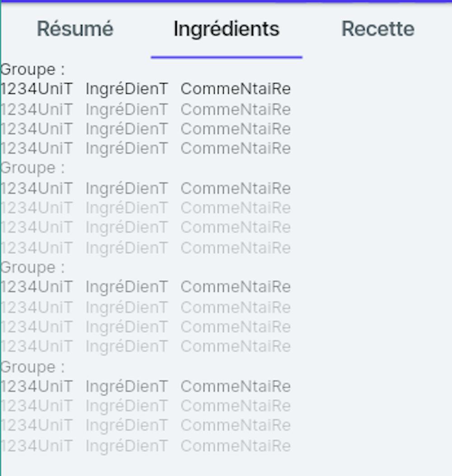Select the Ingrédients tab
This screenshot has width=452, height=476.
pyautogui.click(x=226, y=29)
